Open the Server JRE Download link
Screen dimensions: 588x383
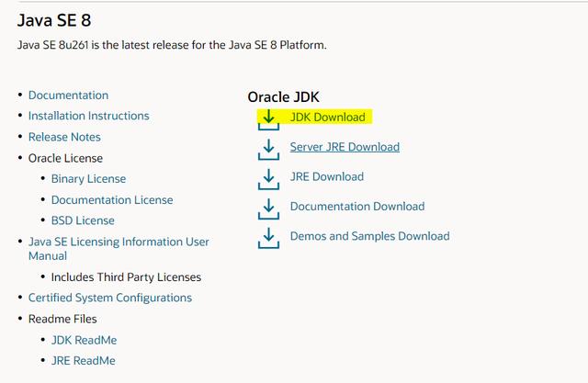(x=345, y=147)
